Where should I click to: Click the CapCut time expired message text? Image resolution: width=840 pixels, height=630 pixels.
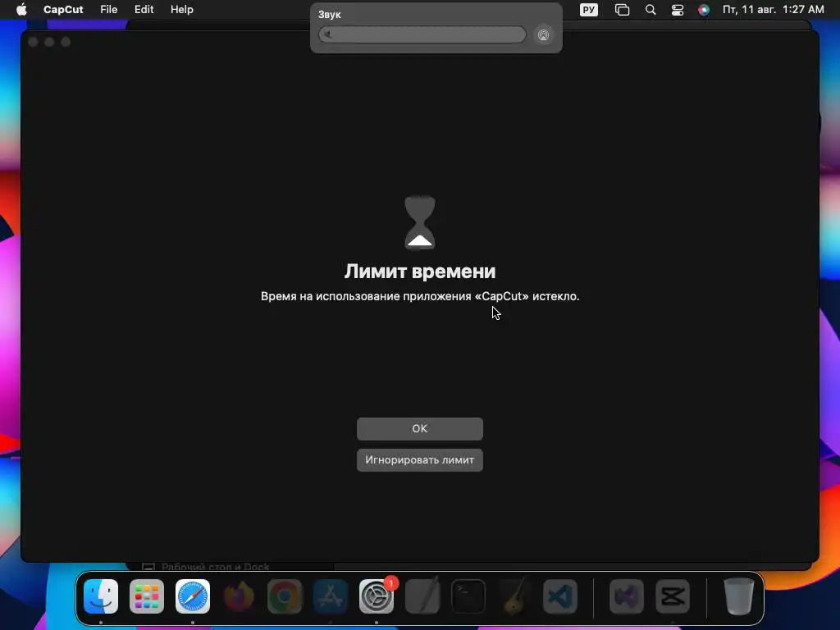420,296
